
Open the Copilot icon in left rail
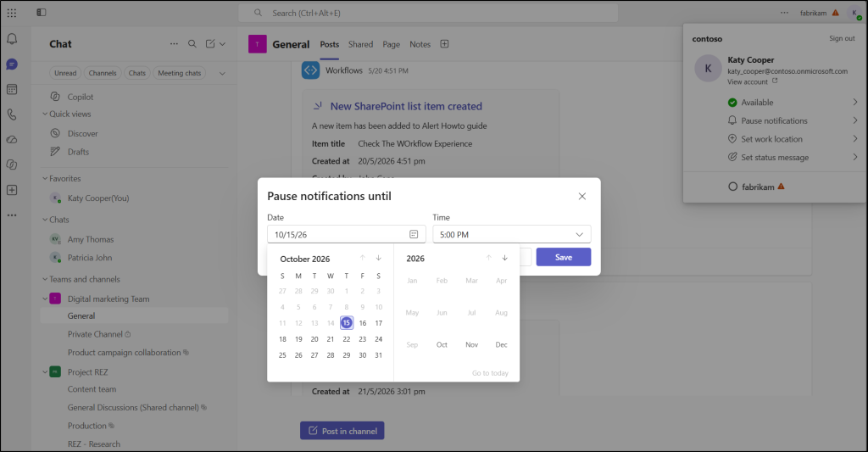click(12, 165)
